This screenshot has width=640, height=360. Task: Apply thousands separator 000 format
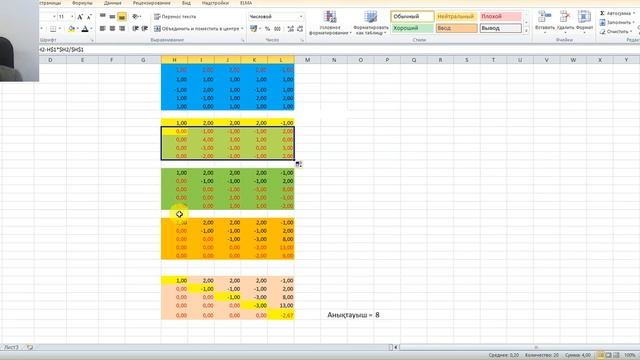point(278,29)
